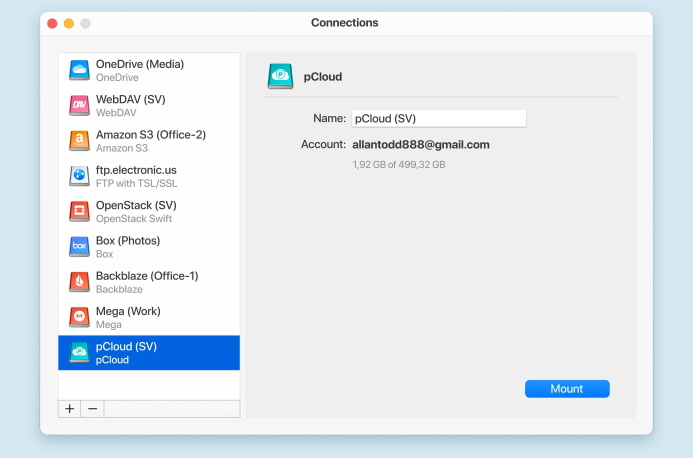Select the 'pCloud (SV)' row in list
Screen dimensions: 693x458
[x=149, y=353]
